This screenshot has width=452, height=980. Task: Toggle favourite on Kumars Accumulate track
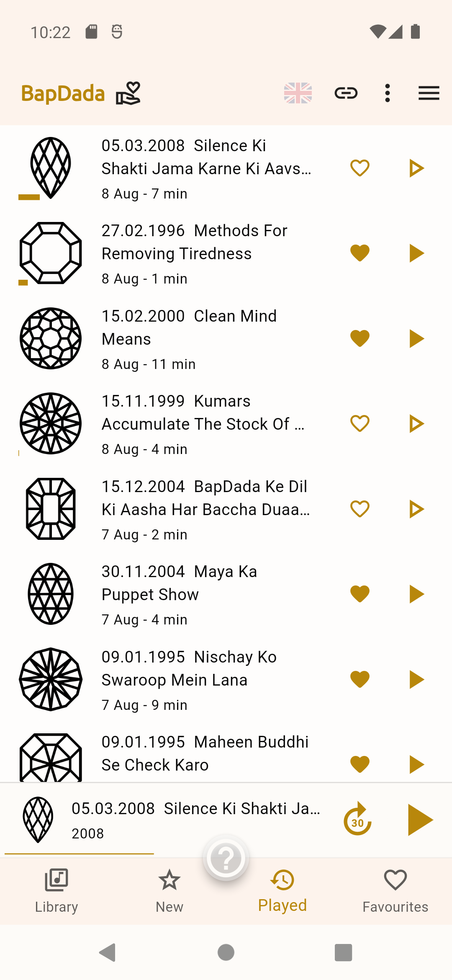[x=360, y=424]
